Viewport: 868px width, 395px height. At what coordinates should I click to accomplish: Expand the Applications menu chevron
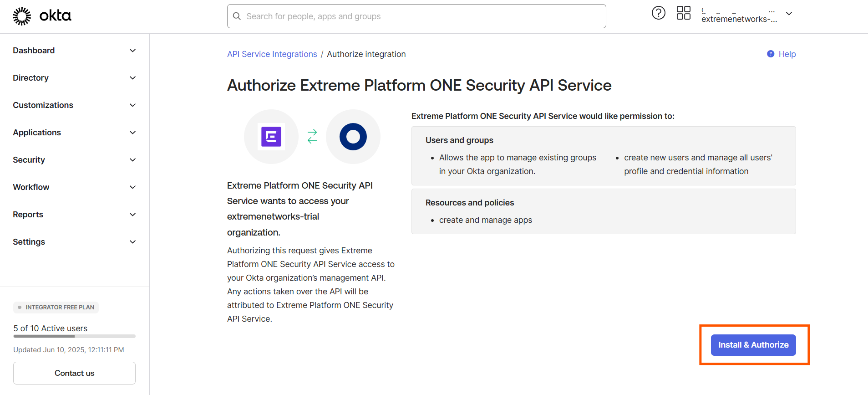pyautogui.click(x=132, y=133)
